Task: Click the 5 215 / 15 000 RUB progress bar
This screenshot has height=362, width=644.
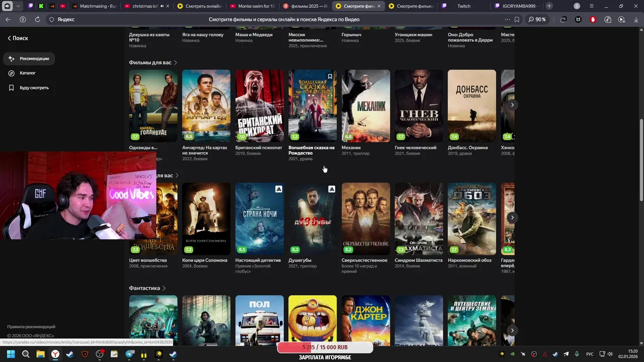Action: click(325, 347)
